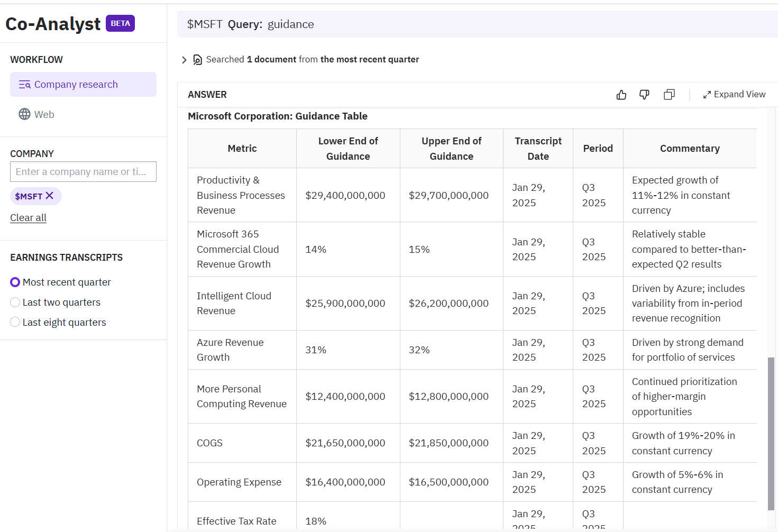Screen dimensions: 778x532
Task: Click the Clear all link
Action: tap(28, 217)
